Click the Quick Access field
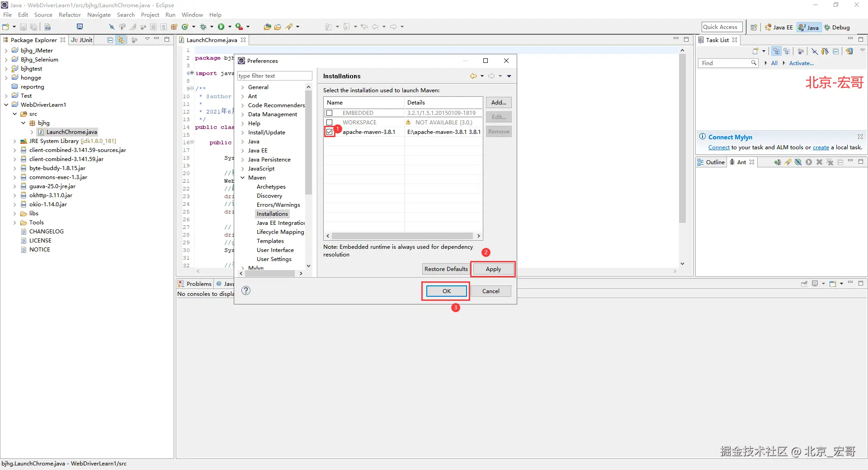 click(x=722, y=27)
